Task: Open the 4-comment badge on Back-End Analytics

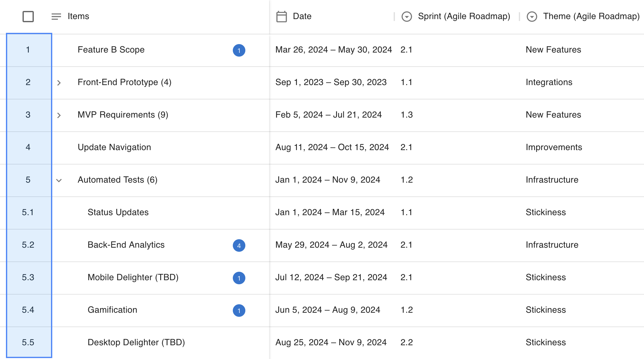Action: coord(239,245)
